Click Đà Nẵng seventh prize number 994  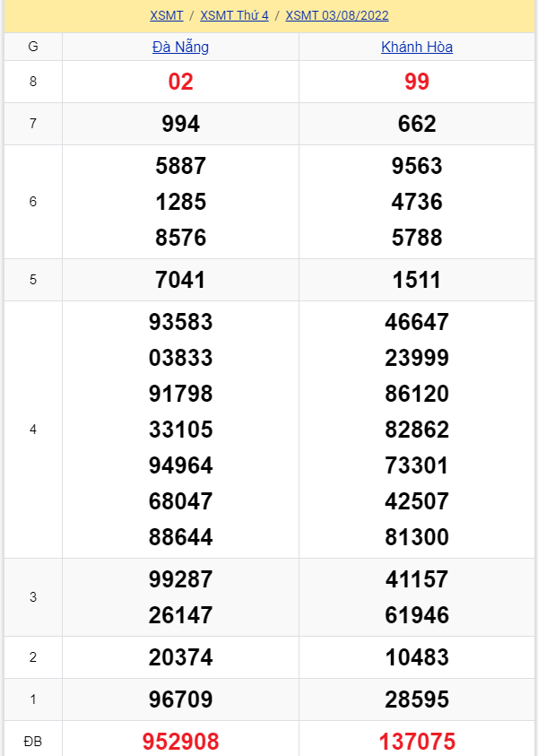[180, 124]
